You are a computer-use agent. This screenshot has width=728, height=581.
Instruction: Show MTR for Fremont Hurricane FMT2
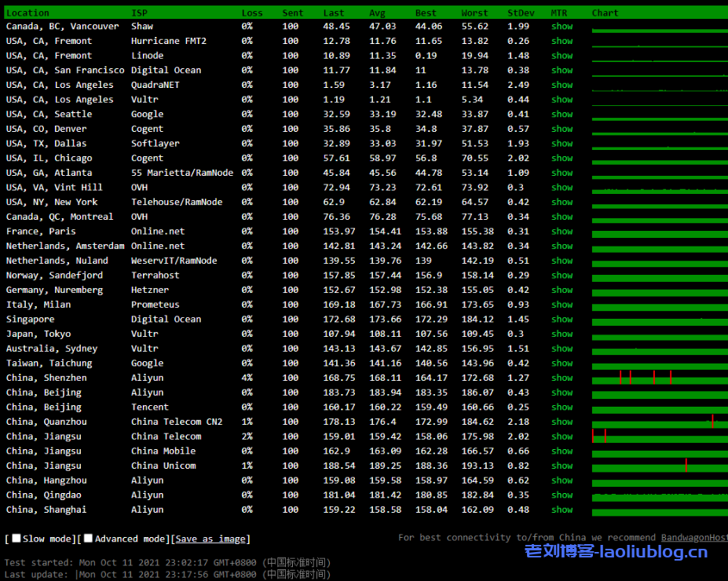click(x=562, y=41)
